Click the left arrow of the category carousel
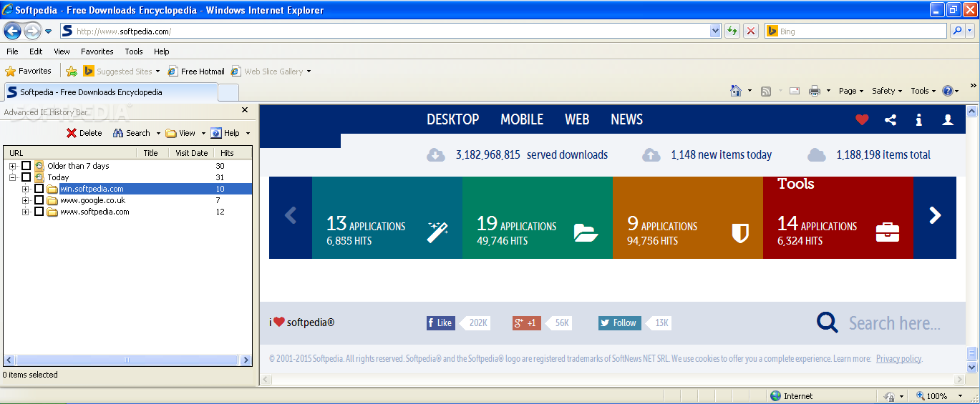This screenshot has width=980, height=404. pyautogui.click(x=291, y=215)
